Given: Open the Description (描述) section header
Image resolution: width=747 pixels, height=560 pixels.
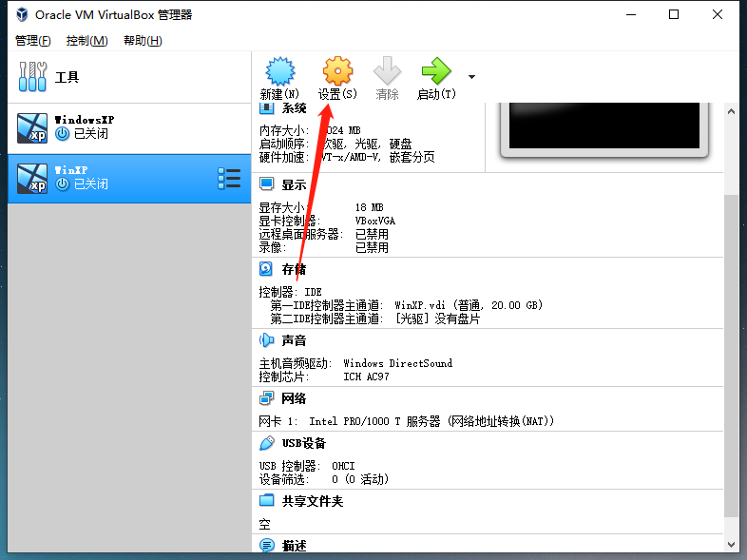Looking at the screenshot, I should [x=294, y=546].
